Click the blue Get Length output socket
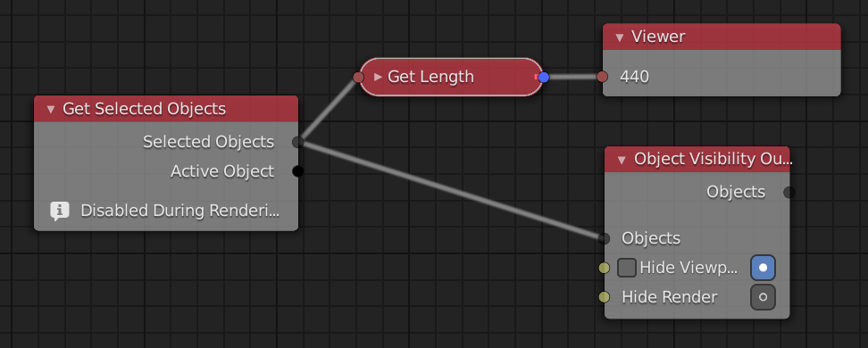This screenshot has height=348, width=868. [544, 77]
